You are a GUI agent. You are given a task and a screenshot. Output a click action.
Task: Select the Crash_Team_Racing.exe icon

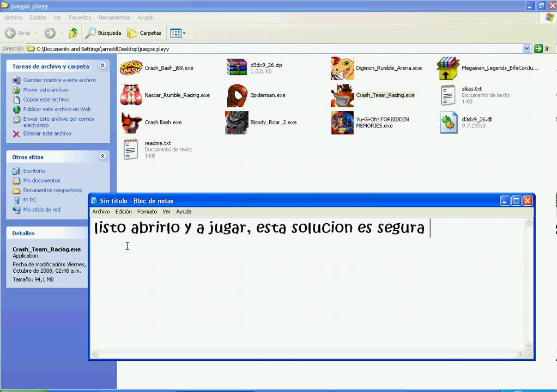342,95
